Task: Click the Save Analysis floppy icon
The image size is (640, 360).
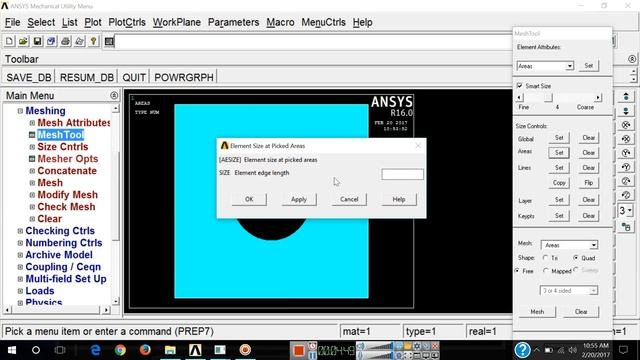Action: (x=37, y=41)
